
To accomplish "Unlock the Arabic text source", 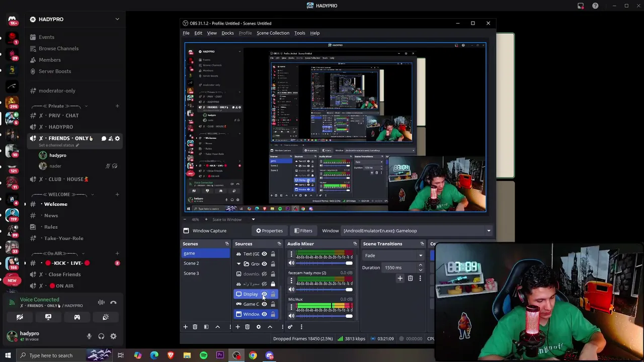I will (x=273, y=284).
